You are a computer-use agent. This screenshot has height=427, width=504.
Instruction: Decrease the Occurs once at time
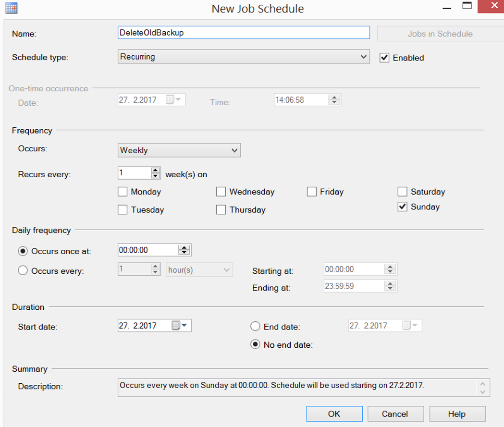pyautogui.click(x=184, y=253)
